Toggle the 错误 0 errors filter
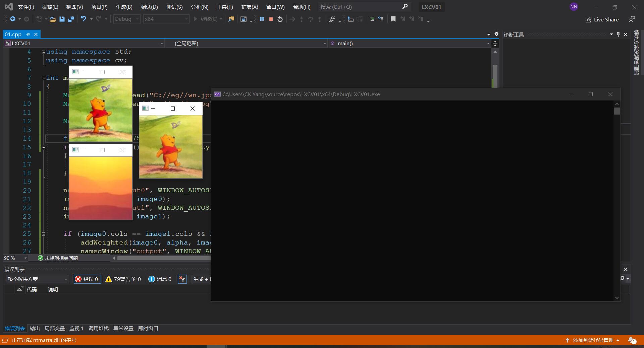 (87, 279)
